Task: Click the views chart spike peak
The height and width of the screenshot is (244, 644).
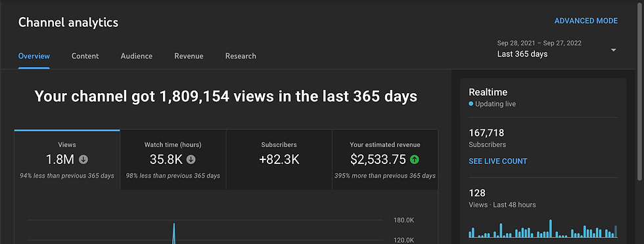Action: pyautogui.click(x=173, y=224)
